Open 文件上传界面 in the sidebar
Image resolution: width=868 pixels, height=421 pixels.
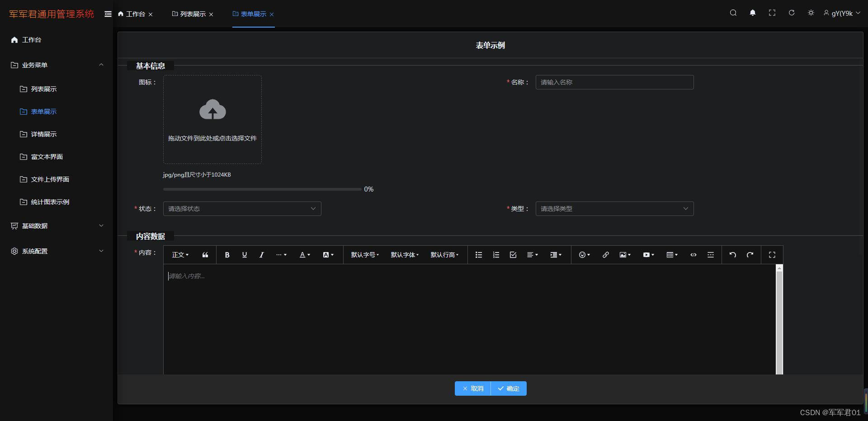[57, 179]
